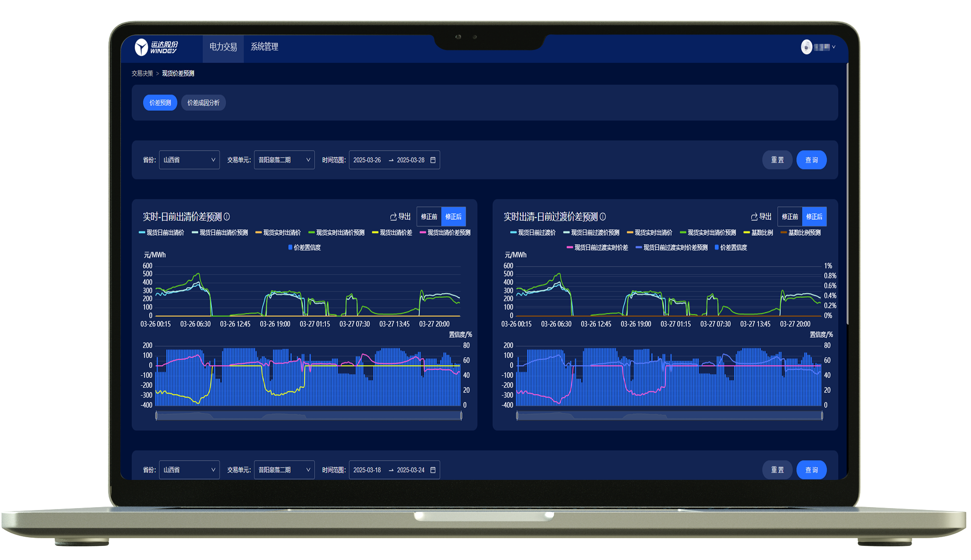Image resolution: width=971 pixels, height=560 pixels.
Task: Open the 系统管理 menu
Action: [264, 47]
